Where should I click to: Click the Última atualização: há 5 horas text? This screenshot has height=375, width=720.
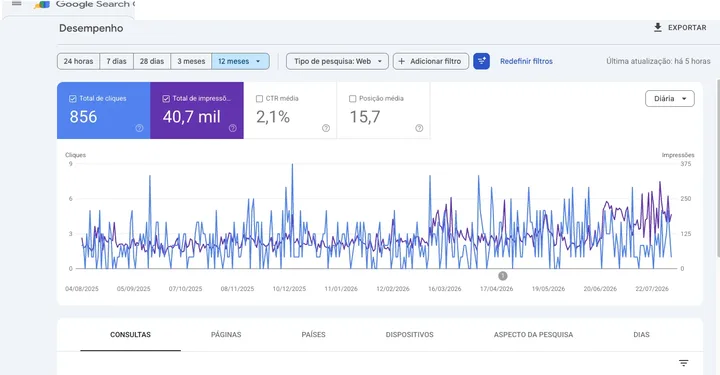click(658, 61)
